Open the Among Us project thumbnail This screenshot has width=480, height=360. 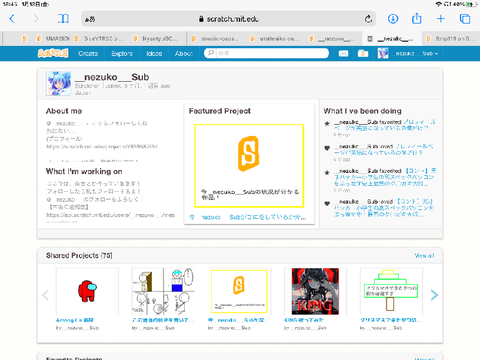tap(87, 291)
